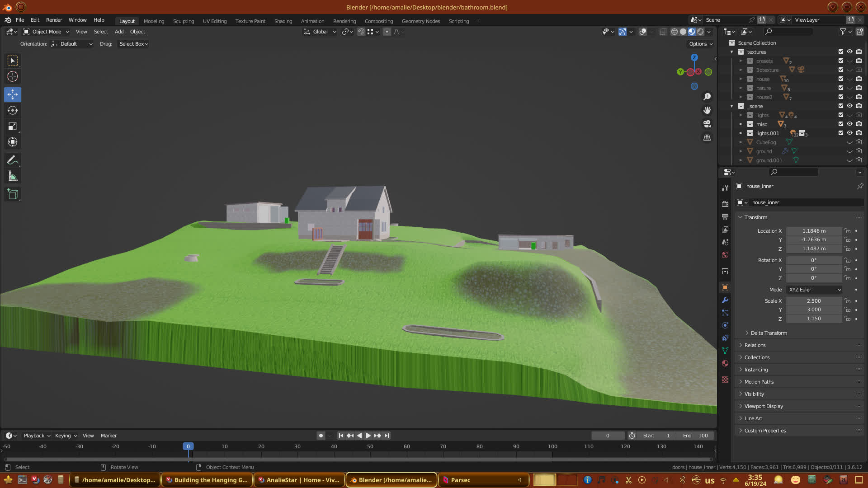Activate the Add Cube tool
The image size is (868, 488).
point(13,194)
